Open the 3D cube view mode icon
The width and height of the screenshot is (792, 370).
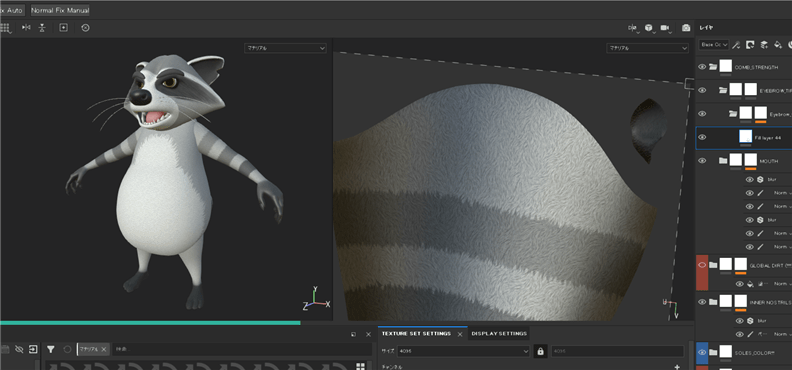(x=649, y=28)
